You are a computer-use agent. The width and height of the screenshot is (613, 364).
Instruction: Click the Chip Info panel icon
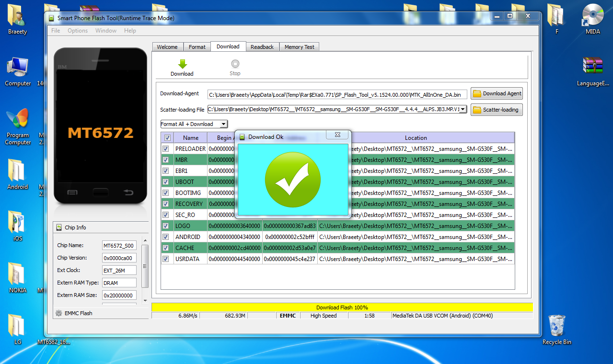pos(59,227)
